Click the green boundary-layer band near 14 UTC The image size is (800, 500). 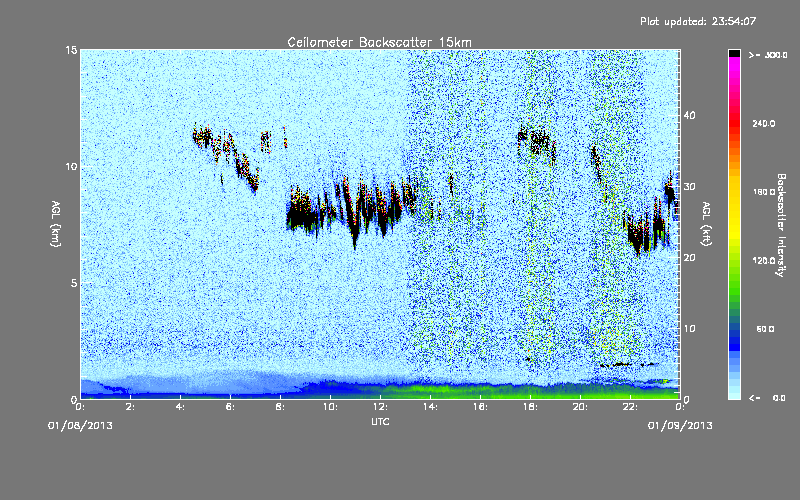tap(430, 390)
